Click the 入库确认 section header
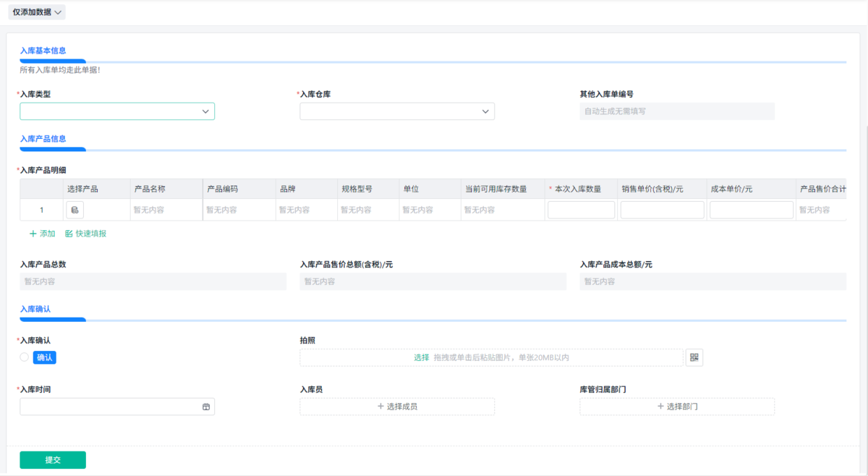The height and width of the screenshot is (476, 868). coord(35,309)
